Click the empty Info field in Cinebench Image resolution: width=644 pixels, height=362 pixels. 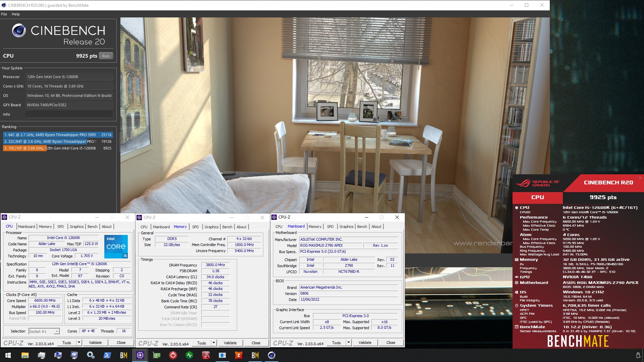coord(69,114)
